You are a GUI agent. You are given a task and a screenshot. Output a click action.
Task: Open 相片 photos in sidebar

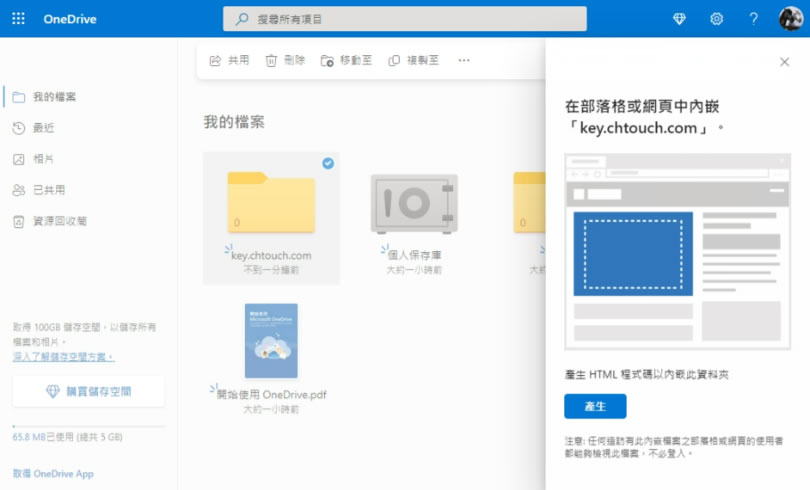click(x=43, y=159)
